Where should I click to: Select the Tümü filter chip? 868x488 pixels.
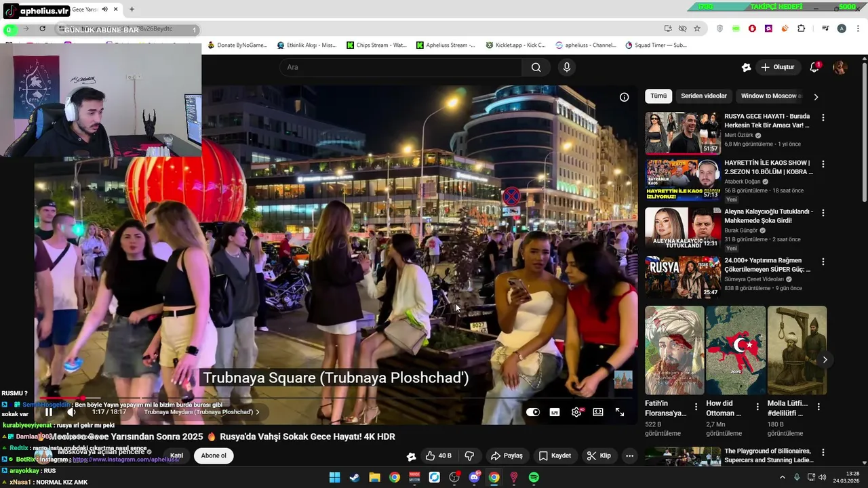click(x=658, y=96)
